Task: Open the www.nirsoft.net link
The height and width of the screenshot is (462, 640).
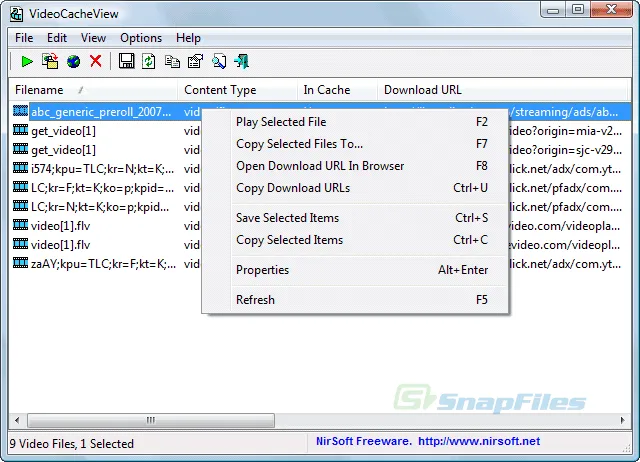Action: click(x=479, y=441)
